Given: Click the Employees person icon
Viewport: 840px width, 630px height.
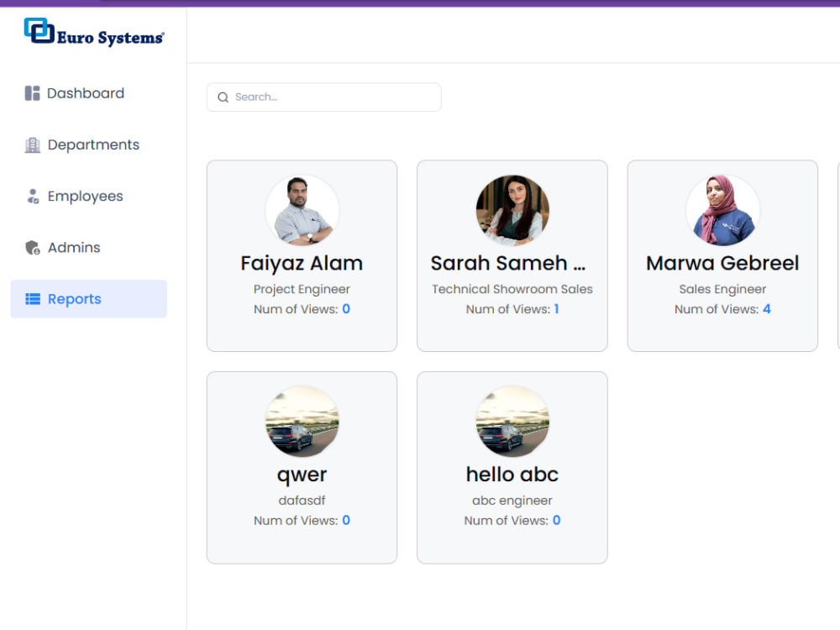Looking at the screenshot, I should coord(33,196).
